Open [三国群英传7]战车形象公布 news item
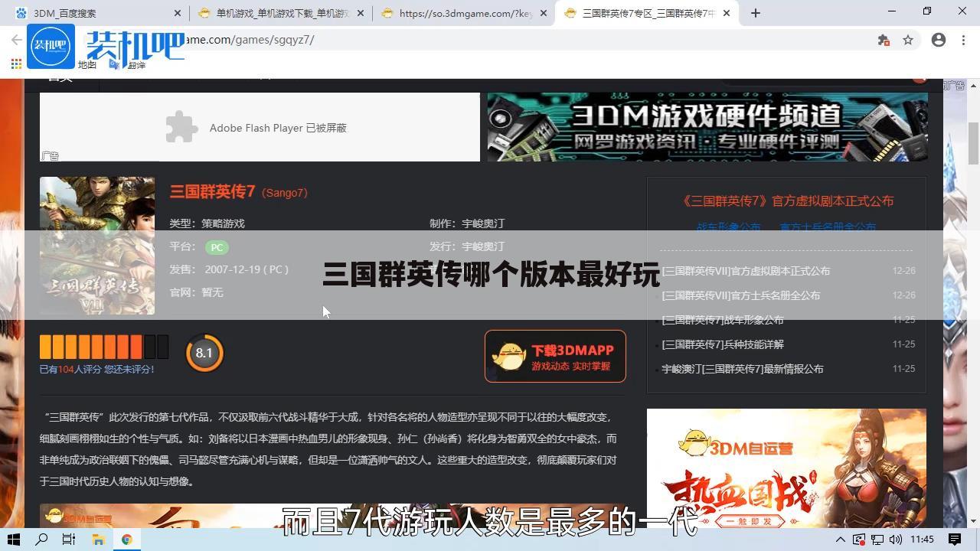The height and width of the screenshot is (551, 980). click(x=723, y=320)
